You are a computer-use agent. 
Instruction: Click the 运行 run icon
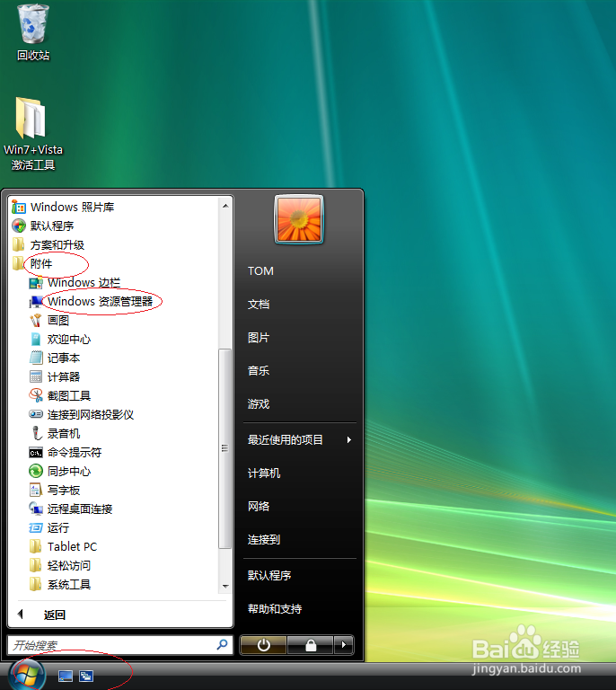pos(36,527)
